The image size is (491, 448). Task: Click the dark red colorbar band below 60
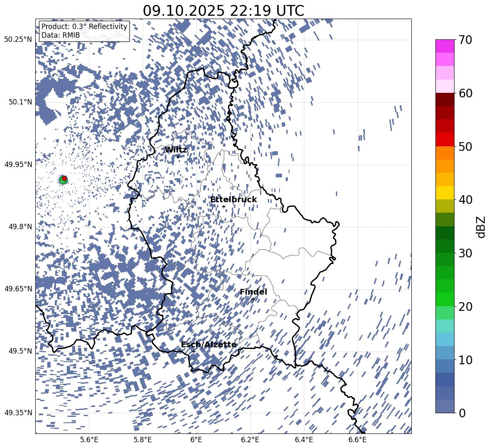pos(445,99)
